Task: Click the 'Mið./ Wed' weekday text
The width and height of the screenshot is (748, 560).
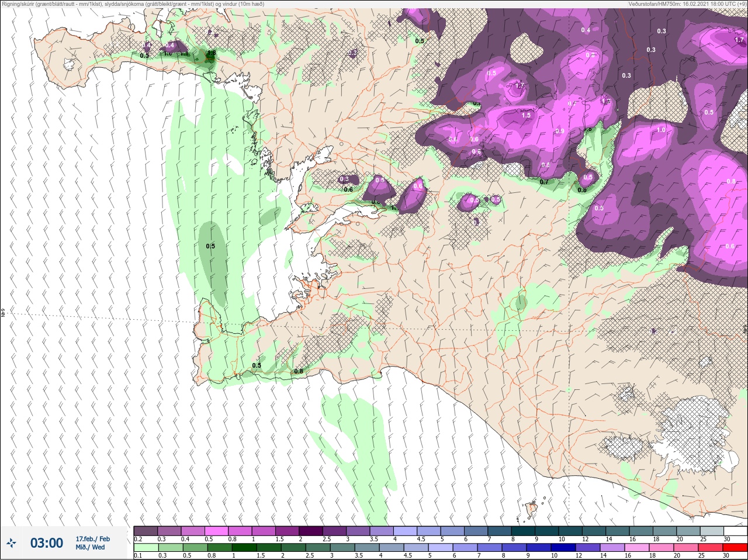Action: [90, 547]
